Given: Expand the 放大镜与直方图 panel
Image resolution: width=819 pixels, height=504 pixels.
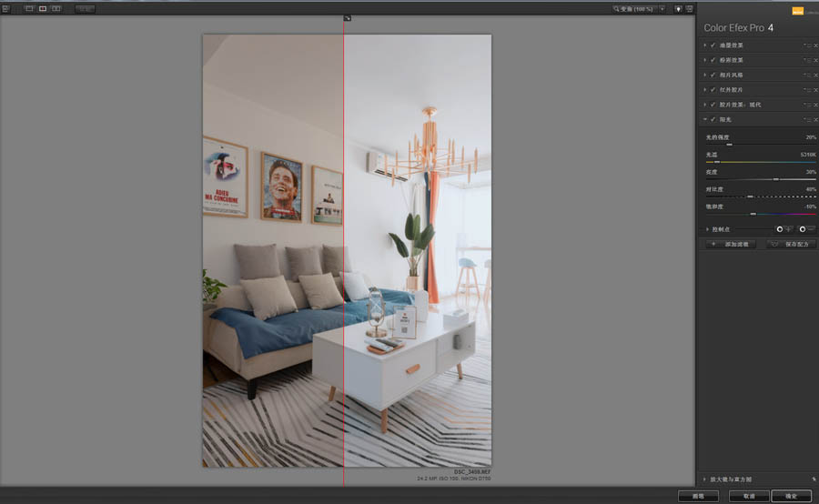Looking at the screenshot, I should pos(704,479).
